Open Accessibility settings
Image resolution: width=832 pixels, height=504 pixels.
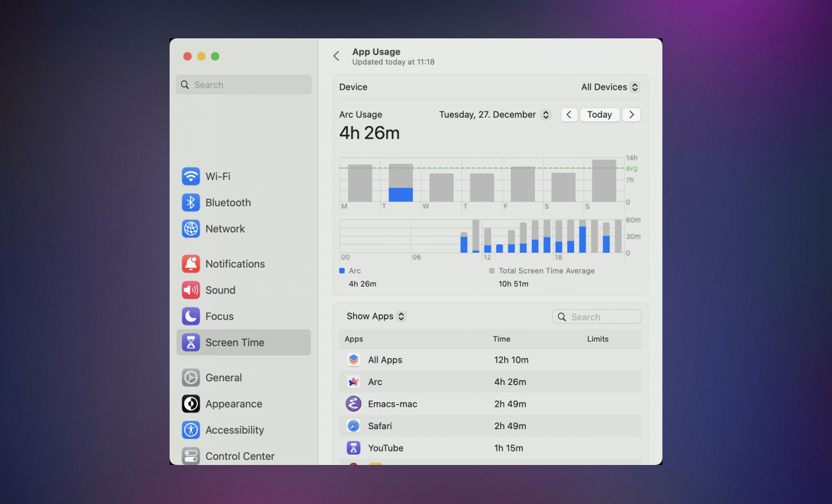point(234,430)
